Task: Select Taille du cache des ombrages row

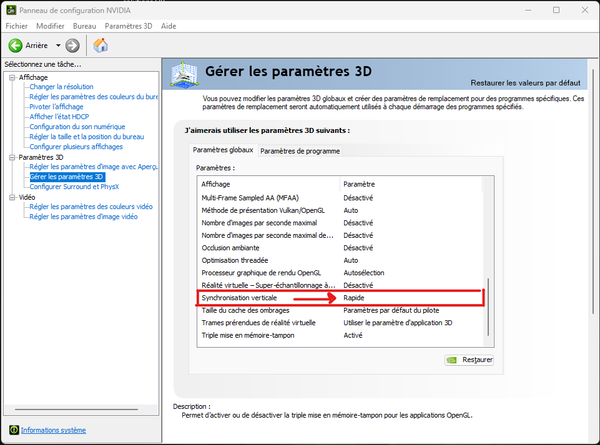Action: pos(340,310)
